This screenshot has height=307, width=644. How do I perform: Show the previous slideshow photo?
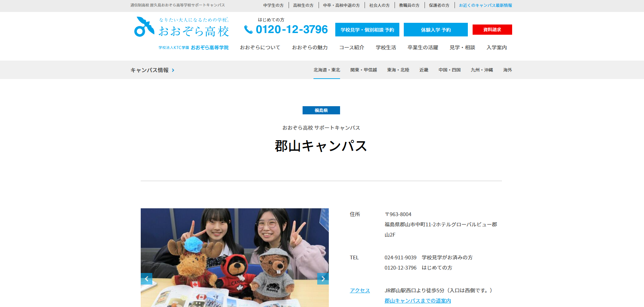pos(147,279)
